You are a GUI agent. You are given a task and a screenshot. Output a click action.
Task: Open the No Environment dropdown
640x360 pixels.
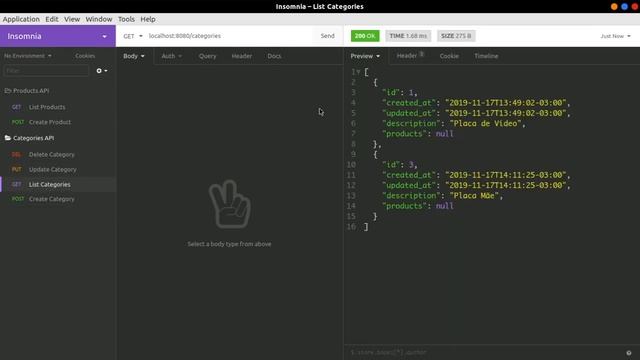[x=28, y=56]
